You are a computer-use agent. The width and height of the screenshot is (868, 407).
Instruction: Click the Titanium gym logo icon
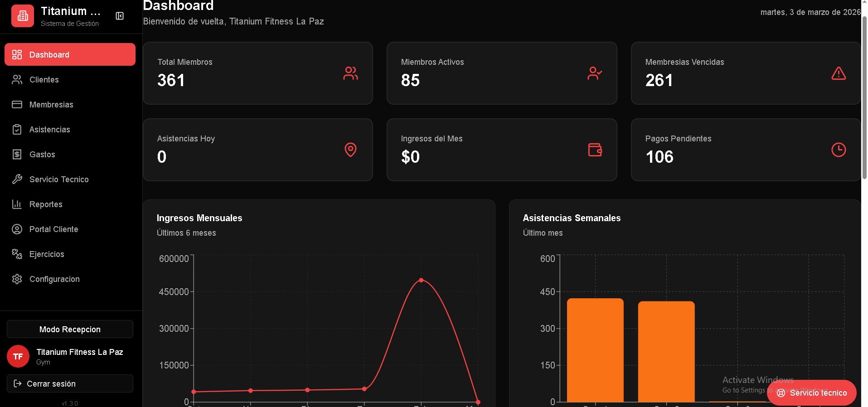tap(23, 16)
